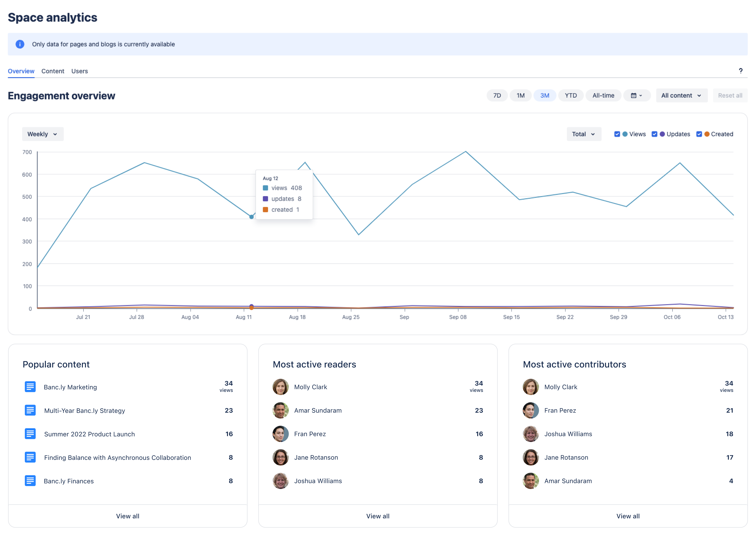Open the Banc.ly Marketing page icon
The width and height of the screenshot is (756, 538).
click(x=30, y=387)
